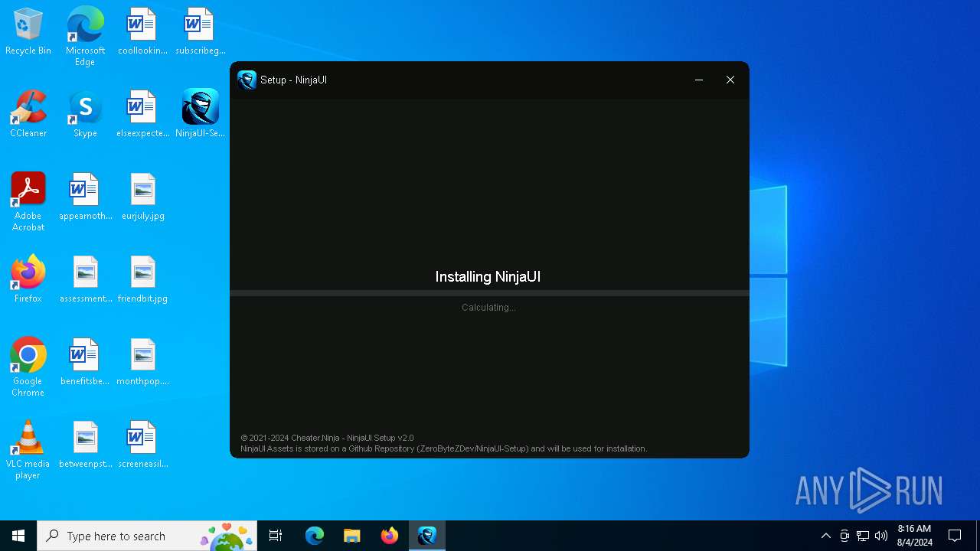
Task: Open the clock showing 8:16 AM
Action: pos(915,536)
